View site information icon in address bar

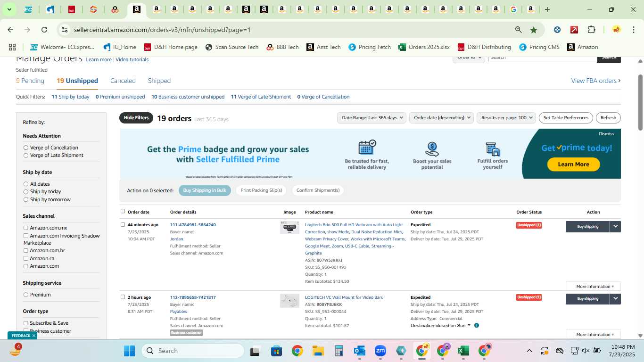point(65,30)
